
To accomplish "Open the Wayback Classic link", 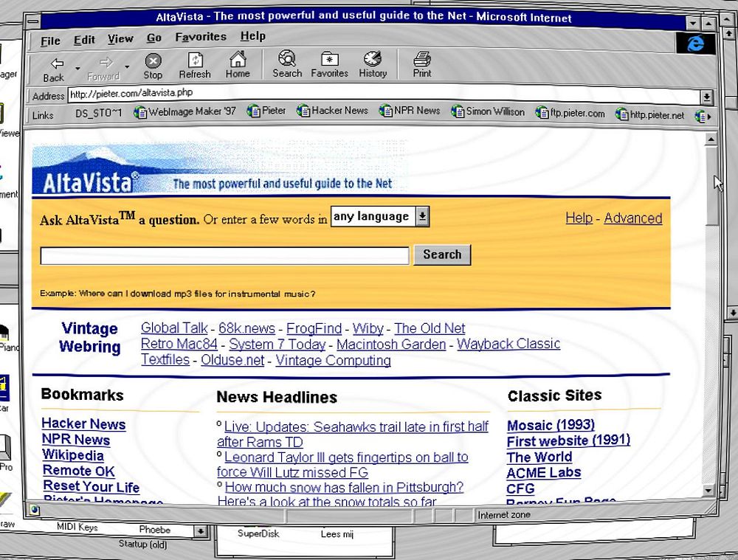I will click(508, 344).
